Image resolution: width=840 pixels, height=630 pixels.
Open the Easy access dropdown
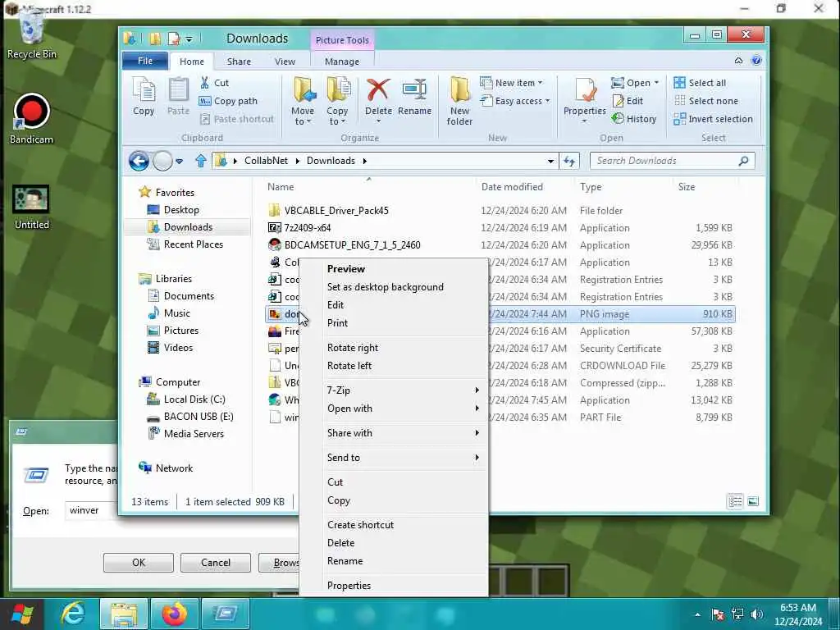click(x=515, y=101)
